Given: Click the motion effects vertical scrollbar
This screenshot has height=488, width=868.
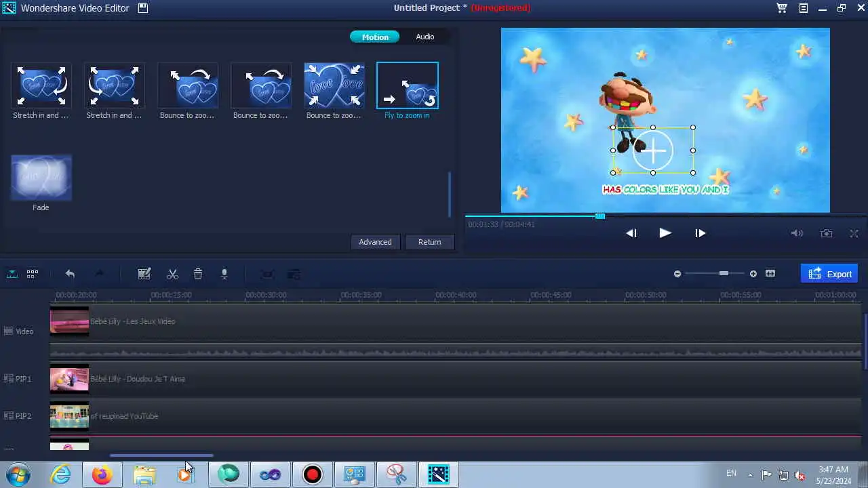Looking at the screenshot, I should pyautogui.click(x=450, y=195).
